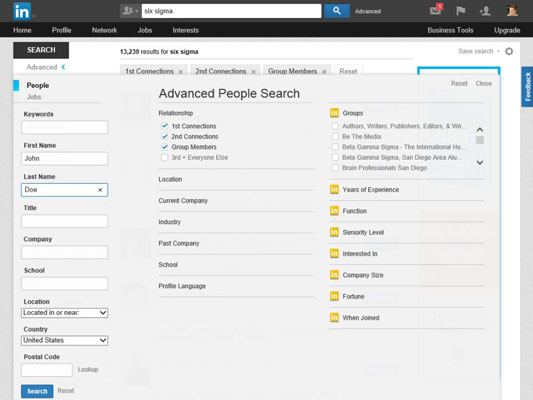Enable the 3rd + Everyone Else checkbox
The height and width of the screenshot is (400, 533).
(x=165, y=157)
